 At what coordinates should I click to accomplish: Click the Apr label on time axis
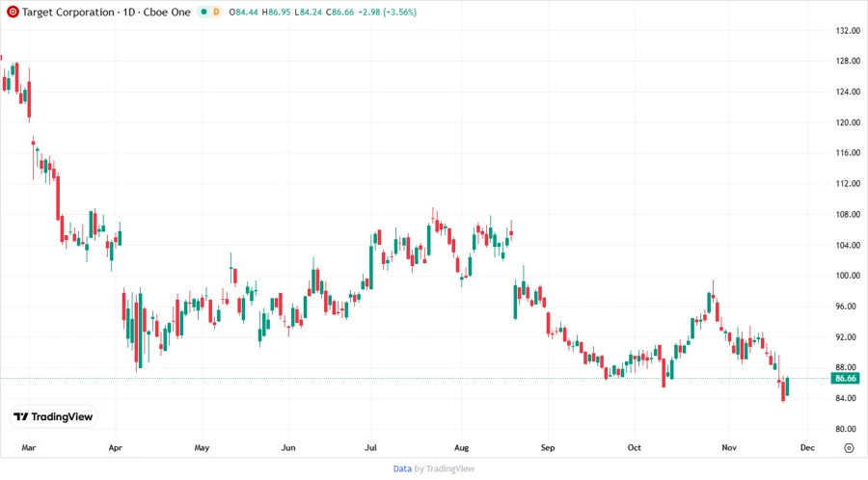[115, 447]
